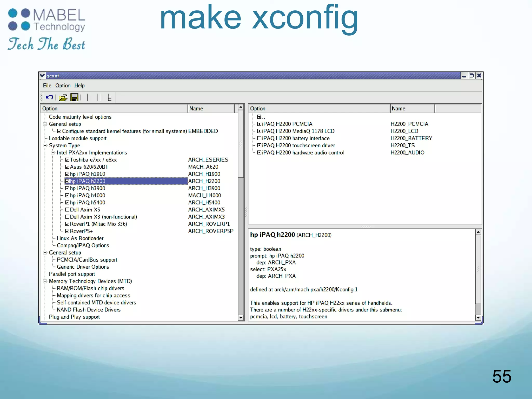Select Code maturity level options

(80, 117)
